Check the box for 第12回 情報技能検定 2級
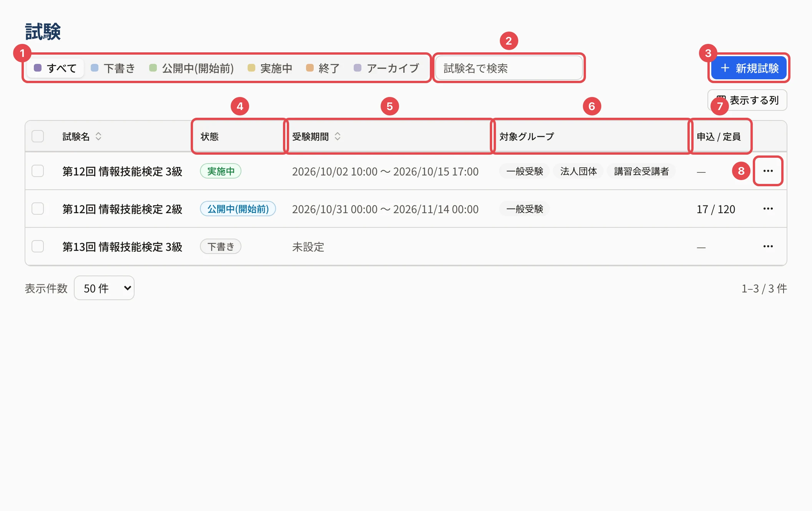The height and width of the screenshot is (511, 812). (38, 209)
